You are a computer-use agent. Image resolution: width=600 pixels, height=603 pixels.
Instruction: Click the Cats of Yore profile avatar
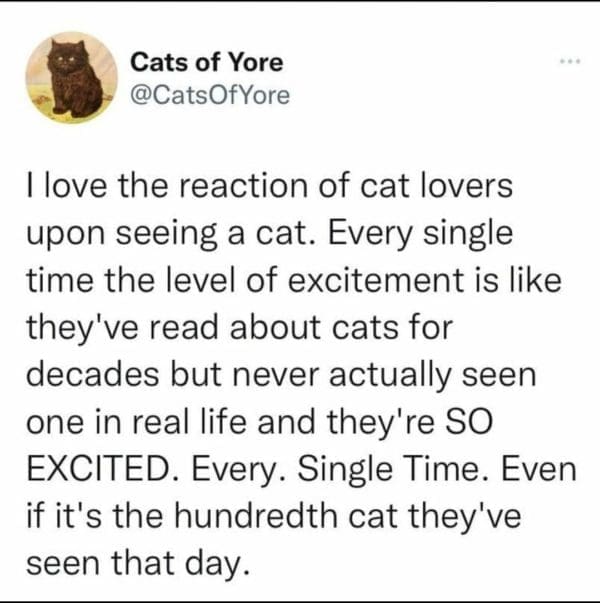tap(71, 77)
